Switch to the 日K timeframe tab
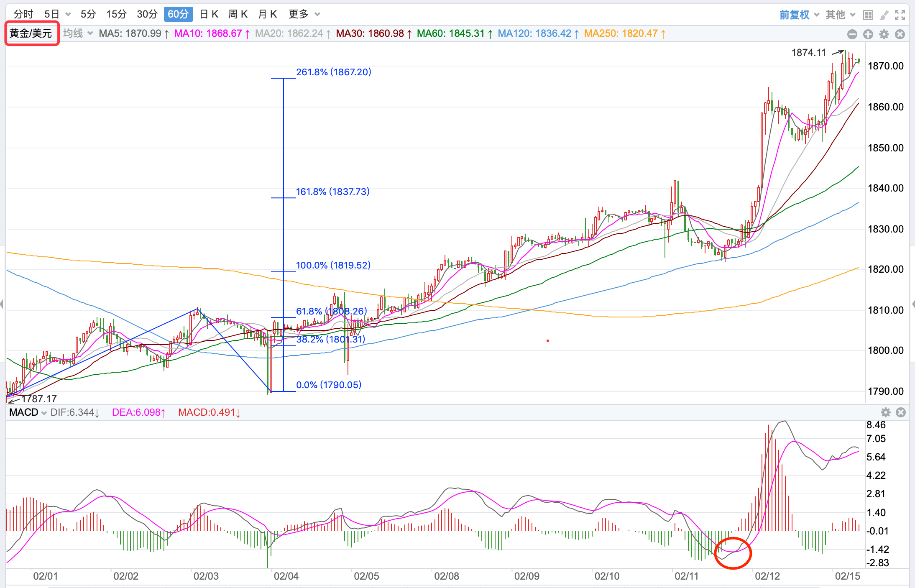Image resolution: width=915 pixels, height=588 pixels. click(x=209, y=14)
